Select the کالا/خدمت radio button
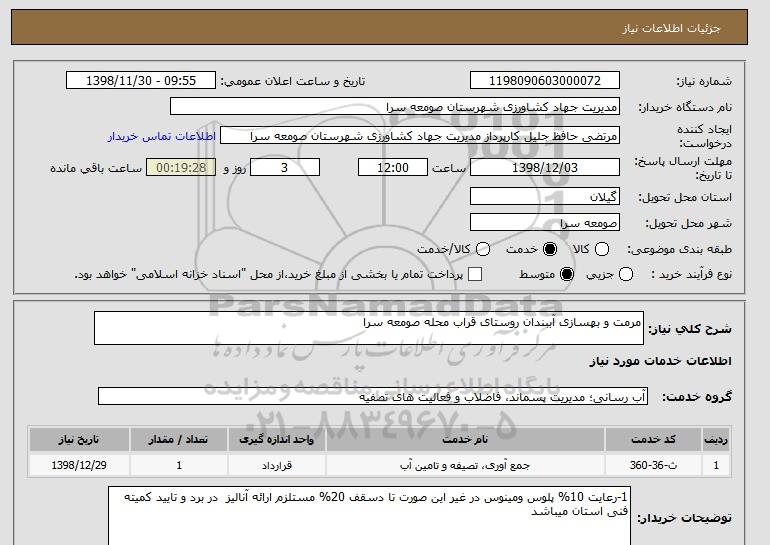 483,249
